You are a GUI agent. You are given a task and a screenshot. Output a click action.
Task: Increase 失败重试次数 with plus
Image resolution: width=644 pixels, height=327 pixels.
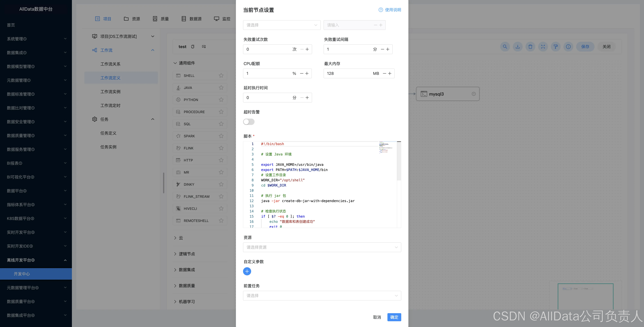click(x=307, y=49)
